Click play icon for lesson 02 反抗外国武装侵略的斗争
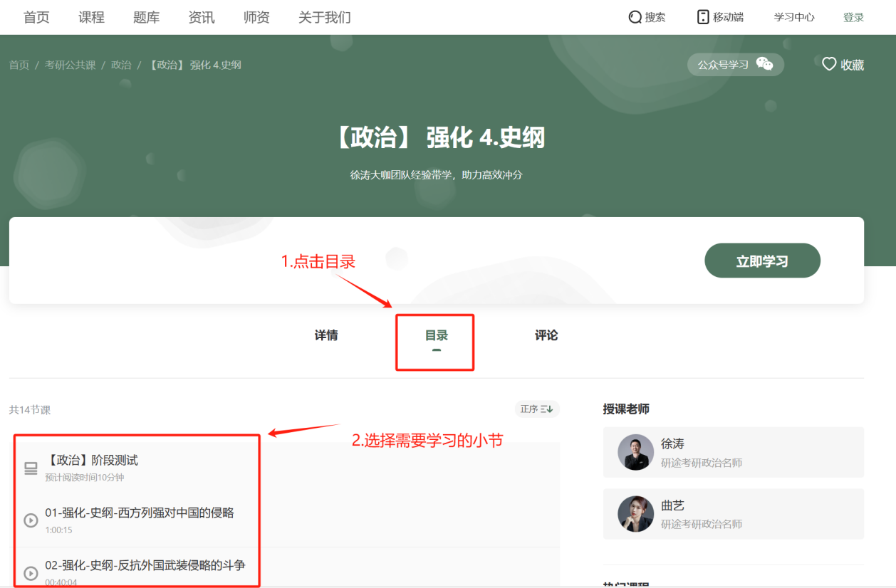 [x=31, y=573]
